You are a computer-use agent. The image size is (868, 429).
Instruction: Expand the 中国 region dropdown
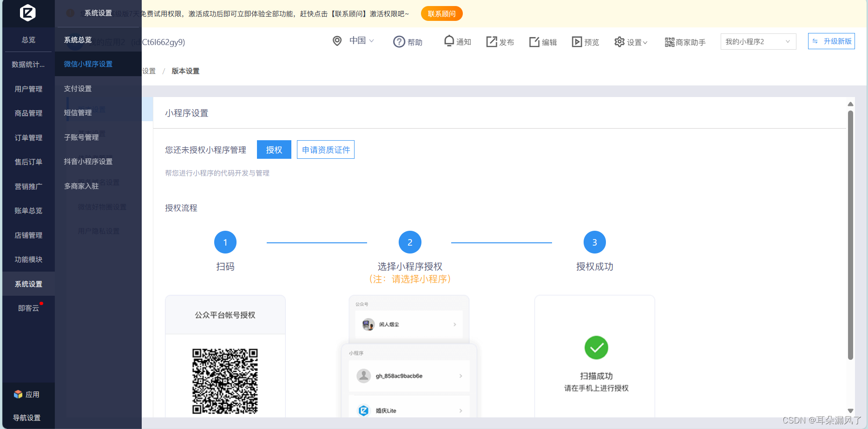372,41
